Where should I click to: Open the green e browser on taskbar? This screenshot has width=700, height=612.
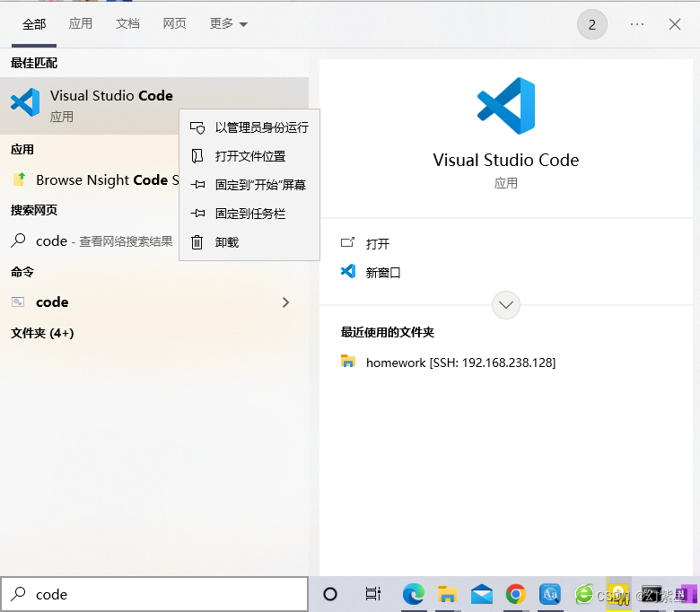coord(584,595)
